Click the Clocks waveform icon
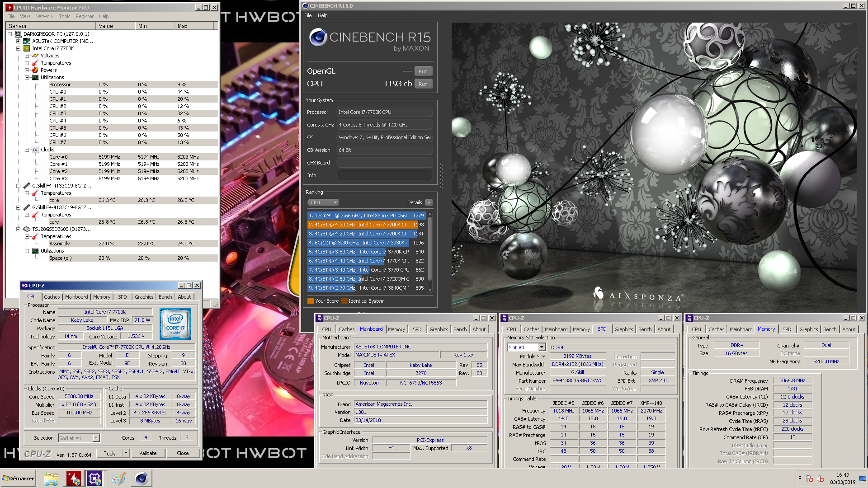 click(x=35, y=150)
